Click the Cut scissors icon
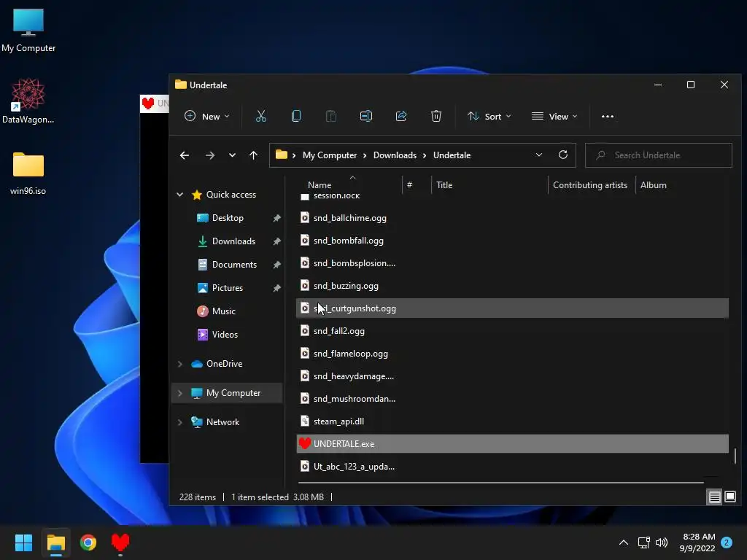The image size is (747, 560). tap(261, 116)
